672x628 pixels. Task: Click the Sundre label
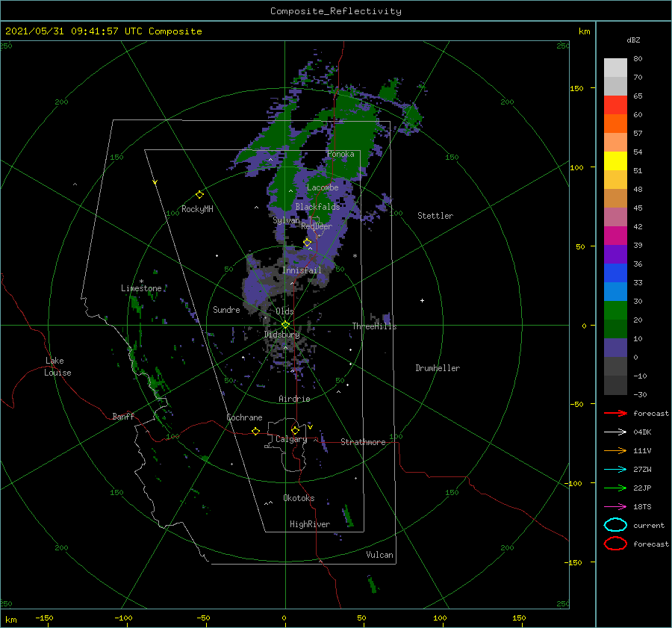click(x=226, y=309)
